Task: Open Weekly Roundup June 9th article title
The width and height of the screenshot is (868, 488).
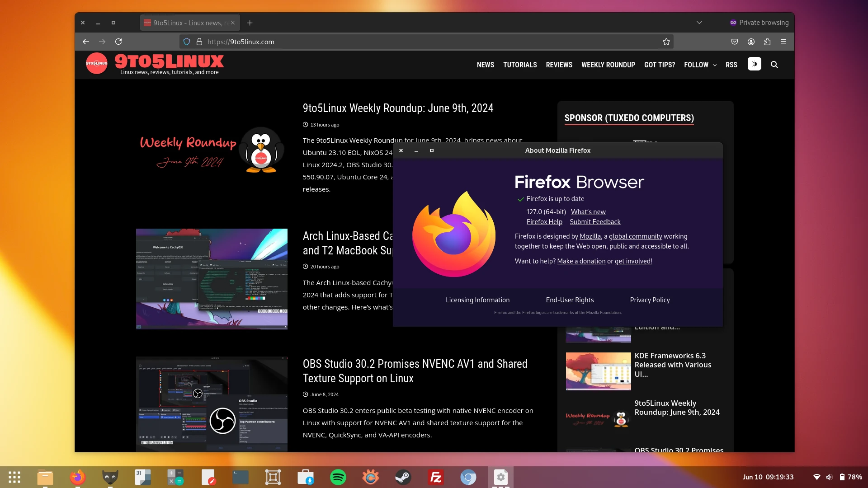Action: click(398, 108)
